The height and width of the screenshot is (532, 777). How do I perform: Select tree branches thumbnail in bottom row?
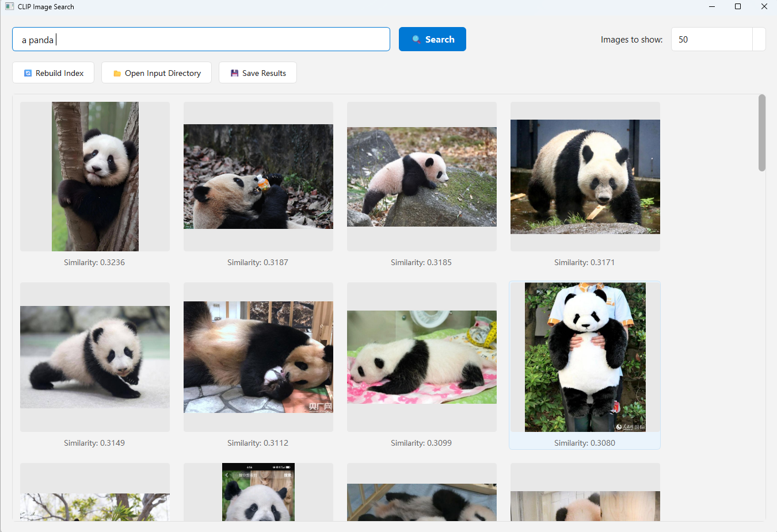(x=95, y=492)
